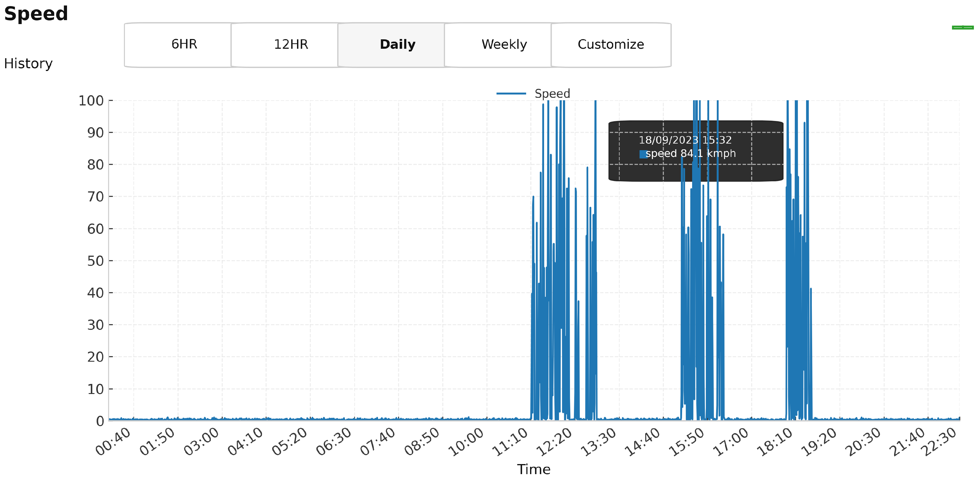Viewport: 980px width, 479px height.
Task: Open the Customize range option
Action: 610,44
